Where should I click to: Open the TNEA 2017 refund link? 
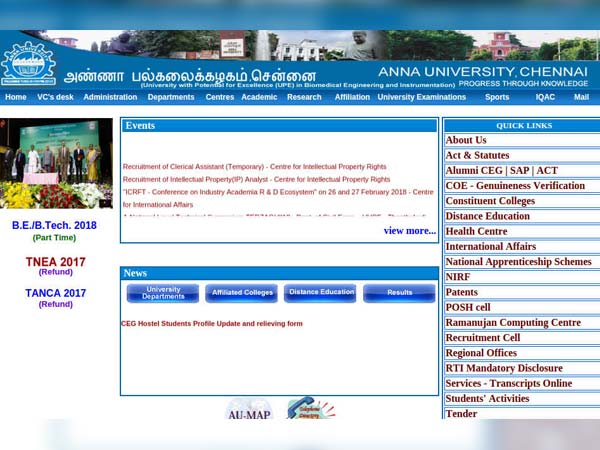[x=55, y=266]
